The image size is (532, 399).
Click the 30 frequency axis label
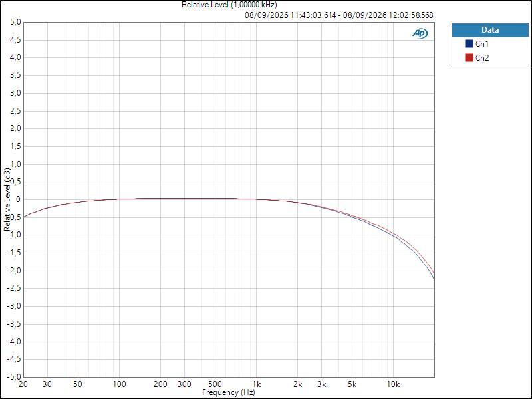[47, 384]
